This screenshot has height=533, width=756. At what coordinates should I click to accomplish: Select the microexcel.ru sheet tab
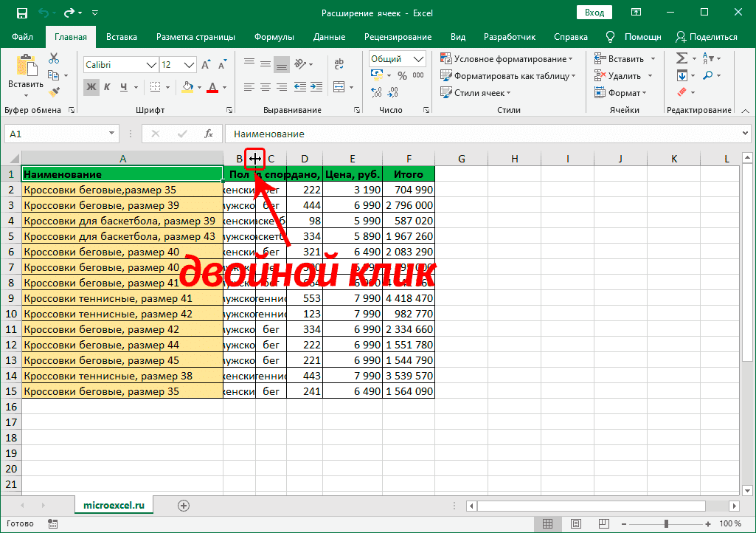click(x=114, y=506)
